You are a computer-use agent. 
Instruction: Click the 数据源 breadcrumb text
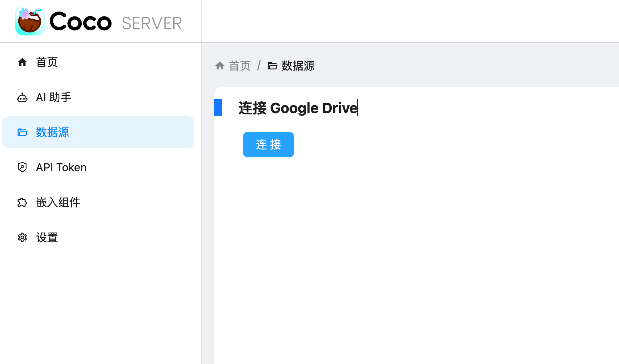(x=298, y=66)
